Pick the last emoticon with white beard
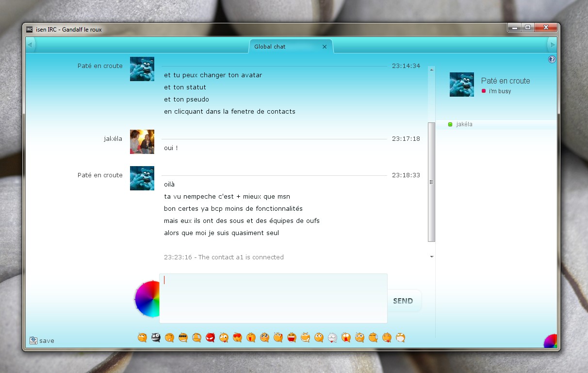This screenshot has height=373, width=588. (400, 337)
